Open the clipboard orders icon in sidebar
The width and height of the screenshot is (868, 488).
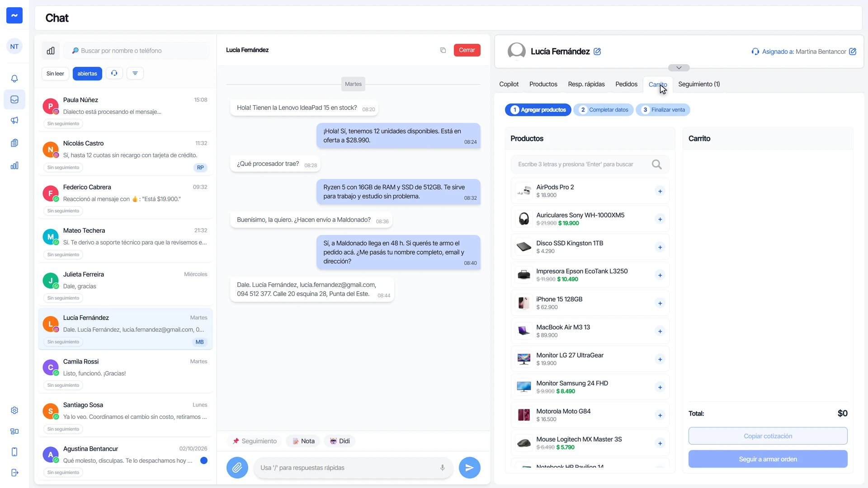(14, 143)
